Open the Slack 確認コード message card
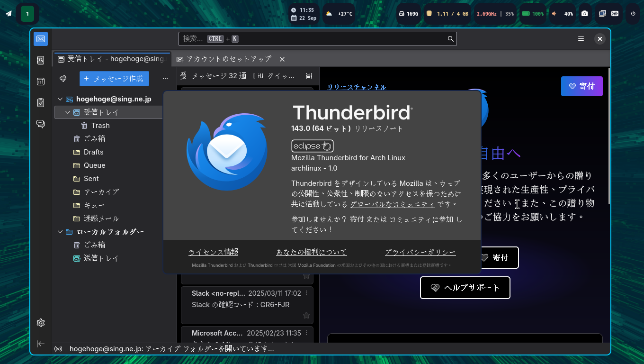Screen dimensions: 644x364 (x=247, y=305)
